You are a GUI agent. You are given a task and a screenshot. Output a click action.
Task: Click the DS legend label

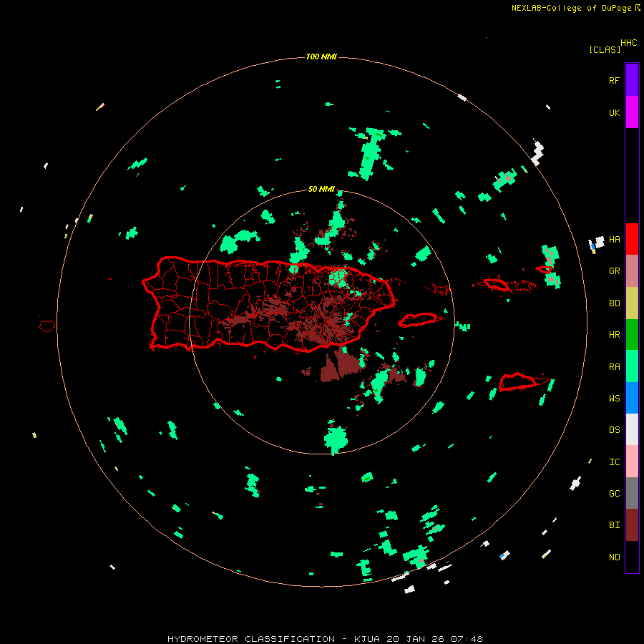(615, 430)
